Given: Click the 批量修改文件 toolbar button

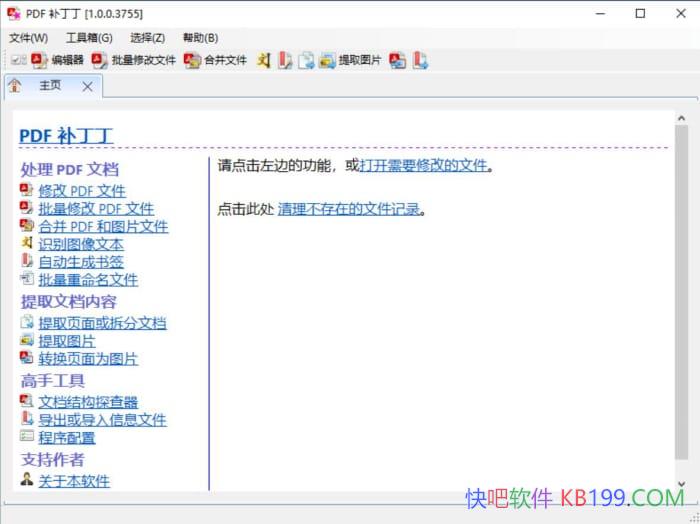Looking at the screenshot, I should tap(134, 60).
